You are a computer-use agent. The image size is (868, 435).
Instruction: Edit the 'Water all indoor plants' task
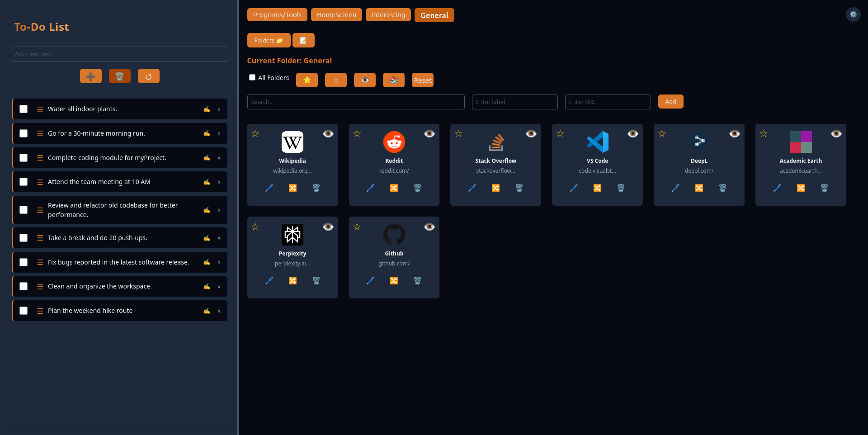click(x=207, y=109)
